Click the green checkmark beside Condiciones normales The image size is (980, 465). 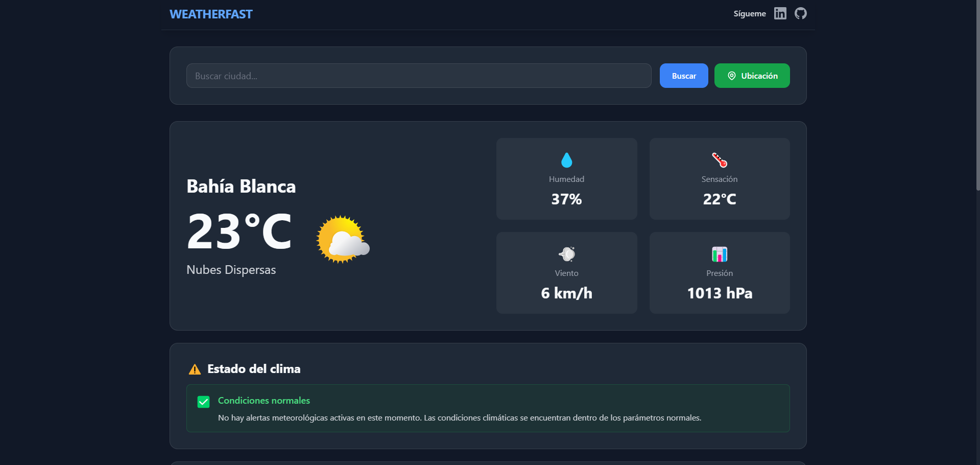click(x=203, y=402)
